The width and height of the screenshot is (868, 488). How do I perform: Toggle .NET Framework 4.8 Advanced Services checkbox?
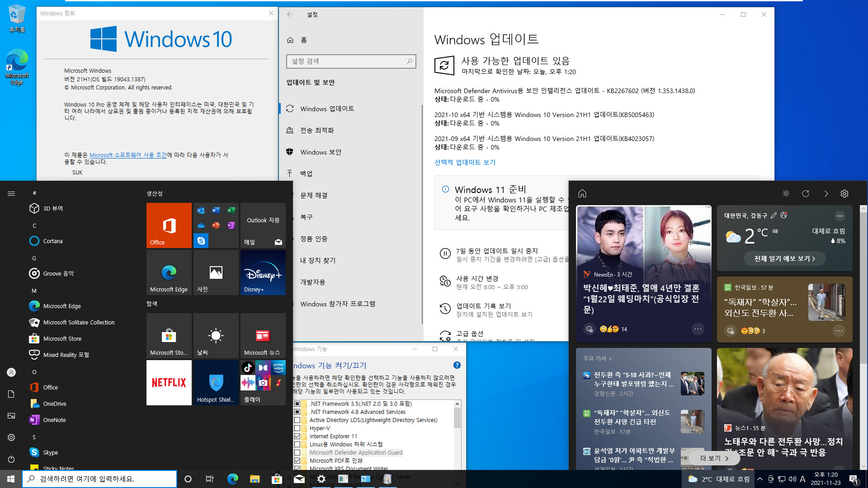(297, 412)
